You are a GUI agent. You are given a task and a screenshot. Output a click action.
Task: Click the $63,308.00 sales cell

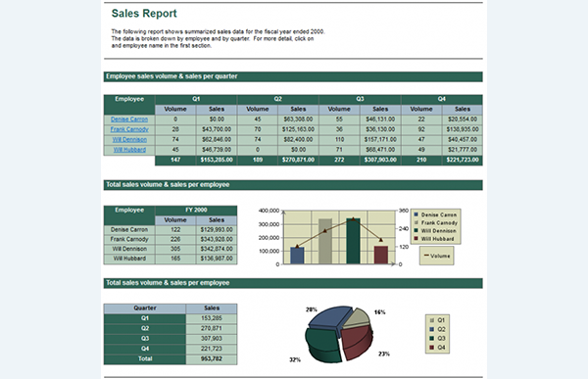(298, 119)
